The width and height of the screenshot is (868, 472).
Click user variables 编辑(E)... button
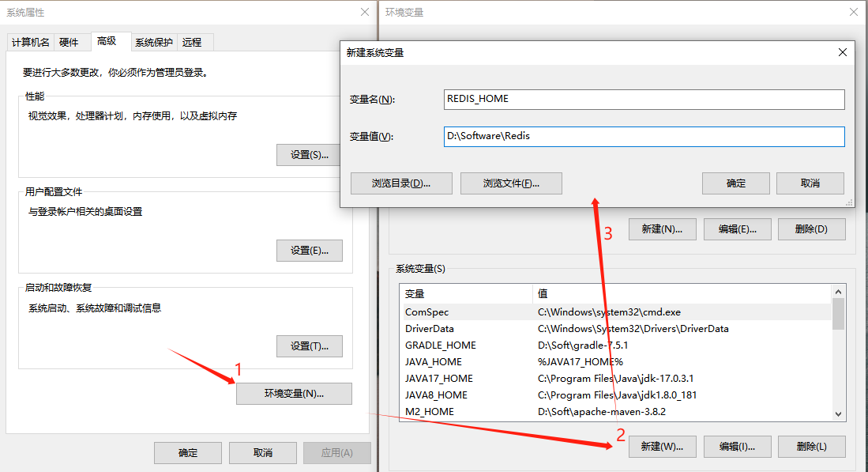[x=738, y=229]
